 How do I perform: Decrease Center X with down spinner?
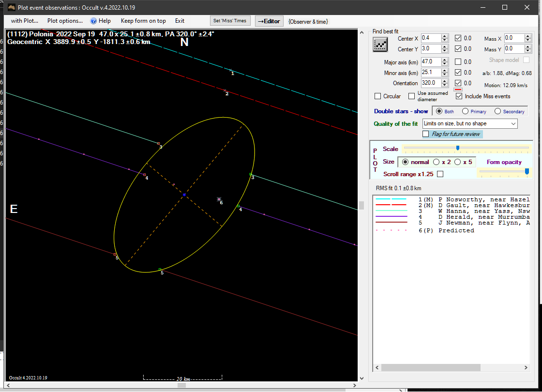[445, 41]
